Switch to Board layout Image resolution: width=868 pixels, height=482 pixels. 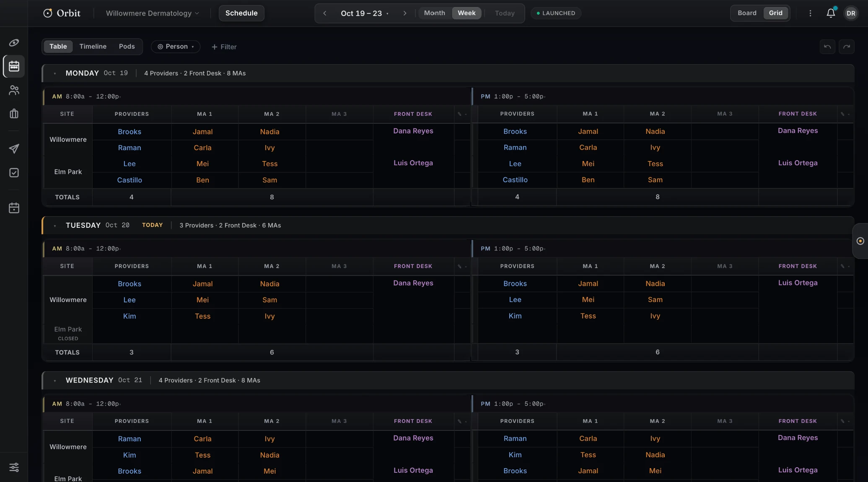coord(747,13)
